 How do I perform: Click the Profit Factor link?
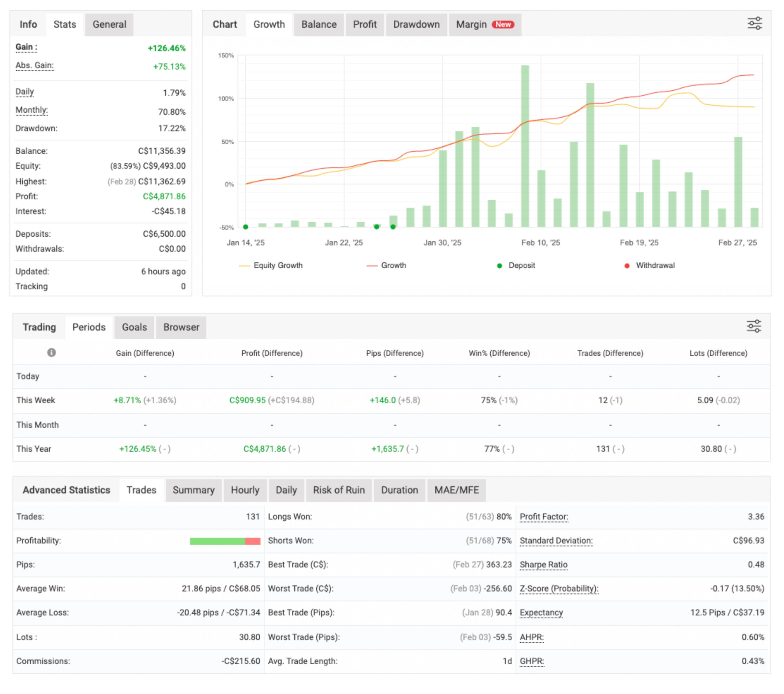pyautogui.click(x=544, y=516)
